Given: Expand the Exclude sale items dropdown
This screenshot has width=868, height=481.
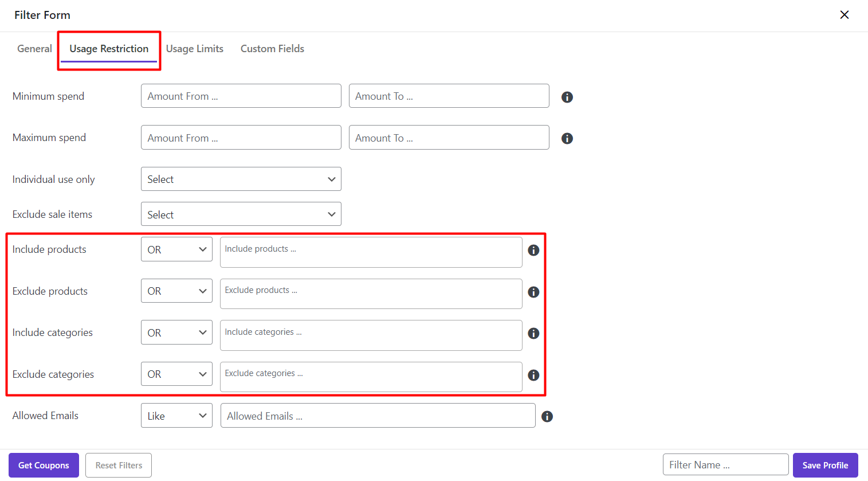Looking at the screenshot, I should (x=241, y=214).
